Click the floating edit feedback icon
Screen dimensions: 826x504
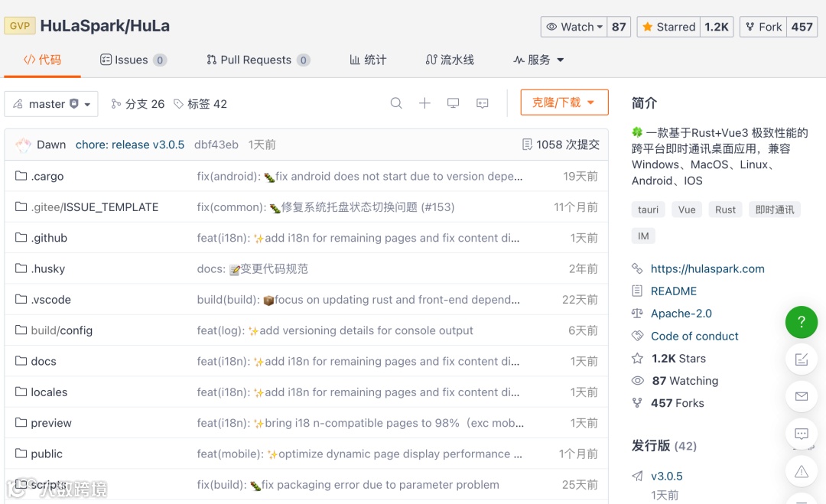click(x=802, y=359)
